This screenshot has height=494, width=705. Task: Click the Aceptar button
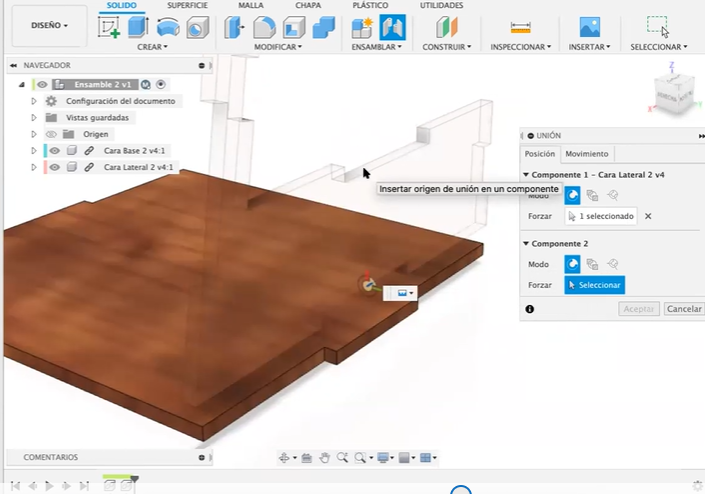(x=638, y=309)
